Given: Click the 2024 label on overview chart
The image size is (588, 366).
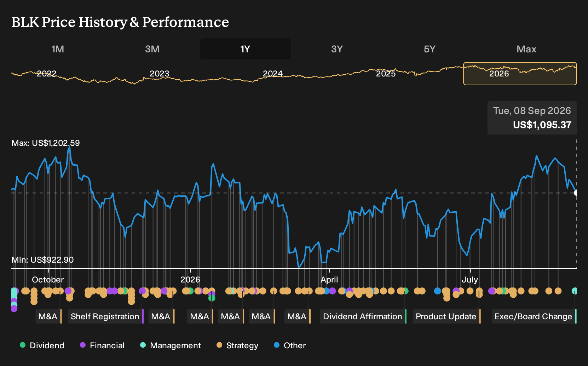Looking at the screenshot, I should point(273,74).
